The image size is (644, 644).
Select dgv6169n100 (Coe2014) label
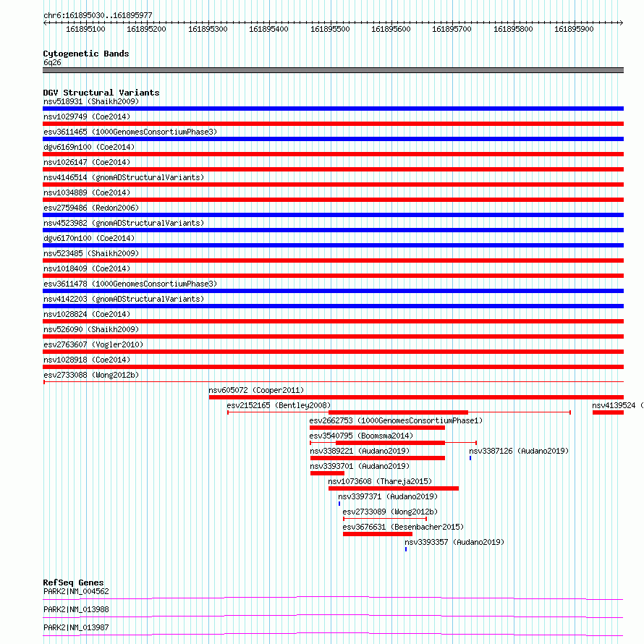[89, 147]
